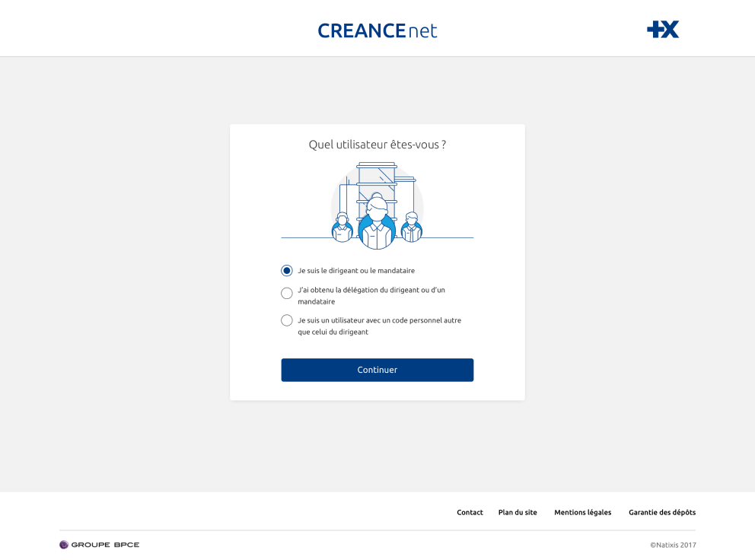Click the CREANCEnet logo in the header
The image size is (755, 560).
377,30
